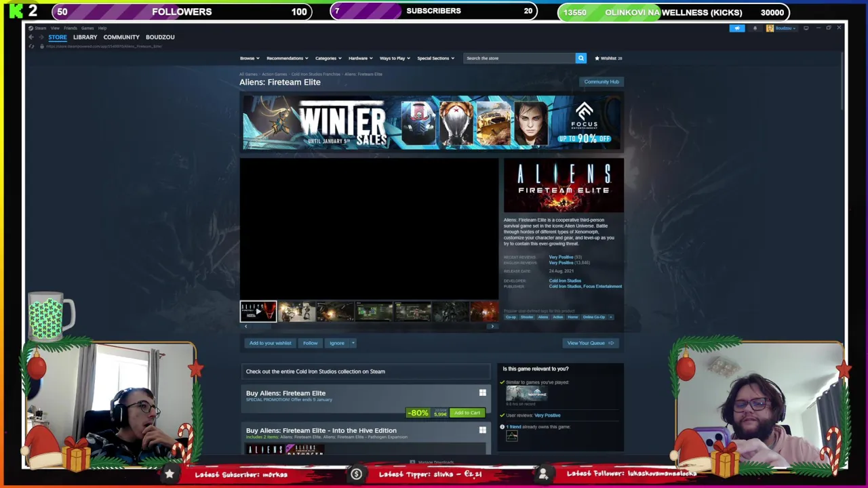The width and height of the screenshot is (868, 488).
Task: Click the page vertical scrollbar
Action: 843,80
